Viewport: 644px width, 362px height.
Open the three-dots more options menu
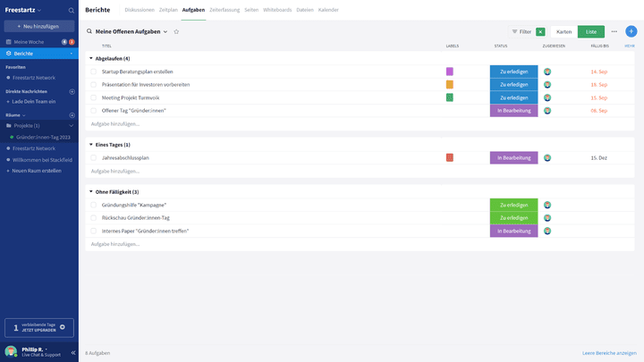[614, 31]
